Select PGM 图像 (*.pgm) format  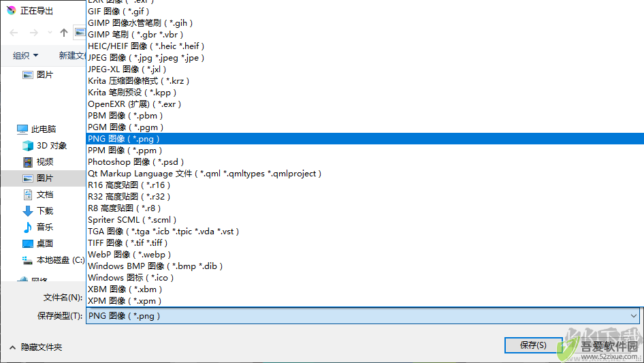tap(365, 127)
